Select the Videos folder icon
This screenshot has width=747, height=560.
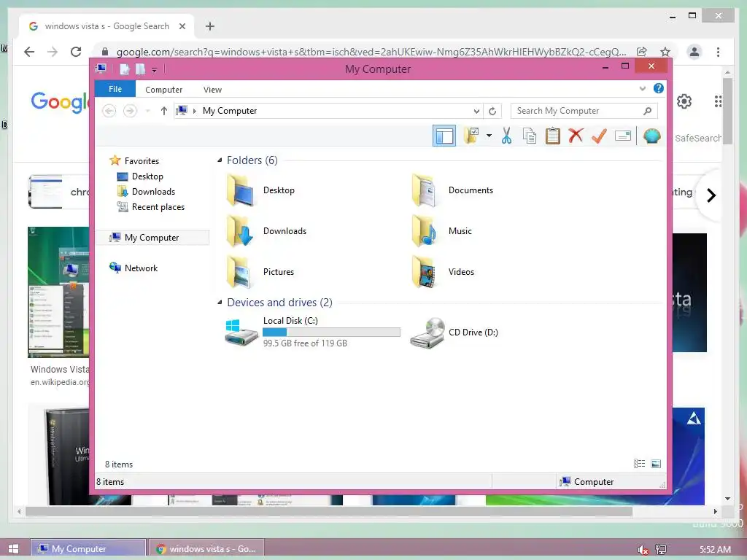point(425,272)
